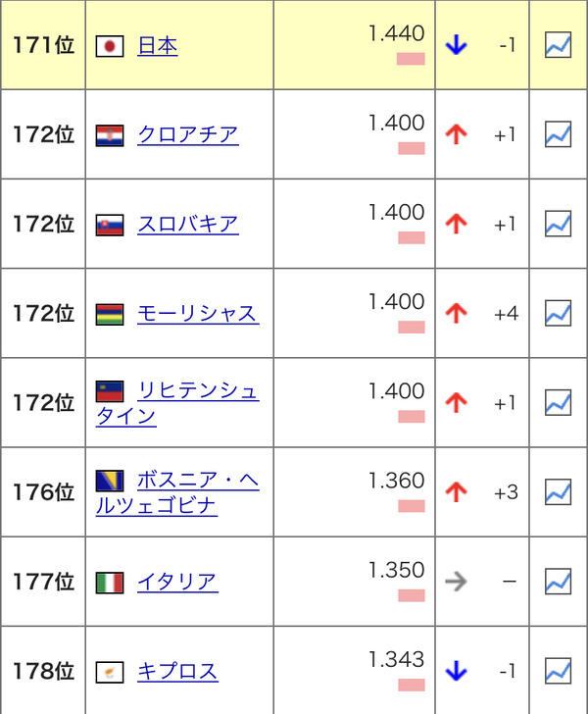Open the chart icon in the クロアチア row
Viewport: 588px width, 714px height.
[558, 134]
